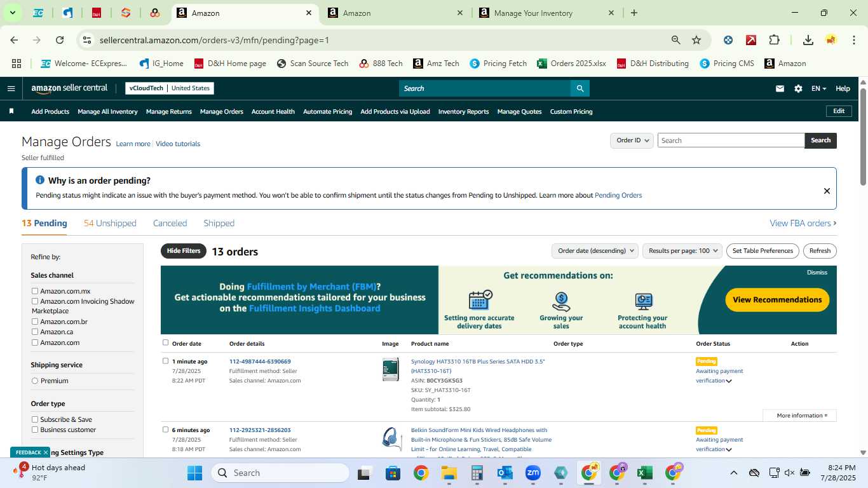The image size is (868, 488).
Task: Switch to the Shipped orders tab
Action: pyautogui.click(x=219, y=223)
